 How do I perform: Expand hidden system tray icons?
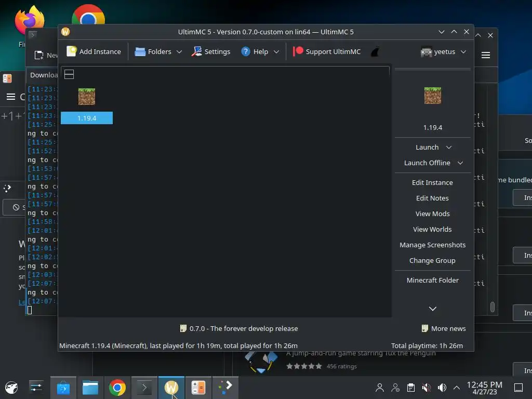457,388
